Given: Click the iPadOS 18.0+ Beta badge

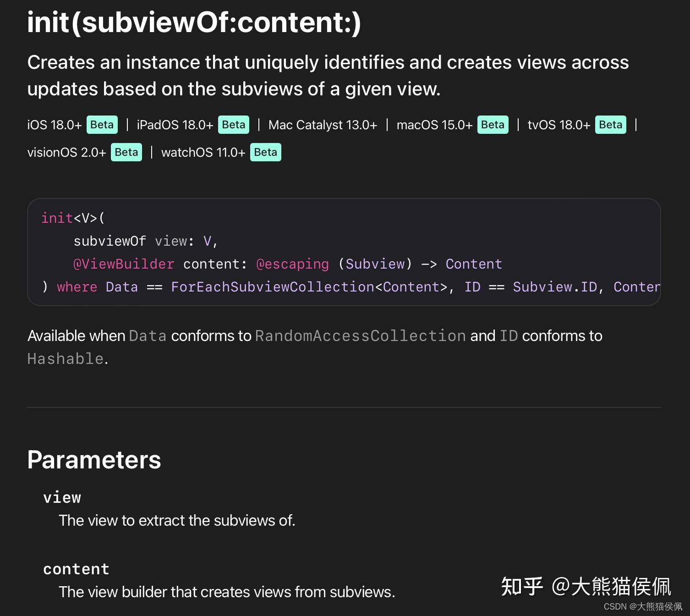Looking at the screenshot, I should (233, 124).
